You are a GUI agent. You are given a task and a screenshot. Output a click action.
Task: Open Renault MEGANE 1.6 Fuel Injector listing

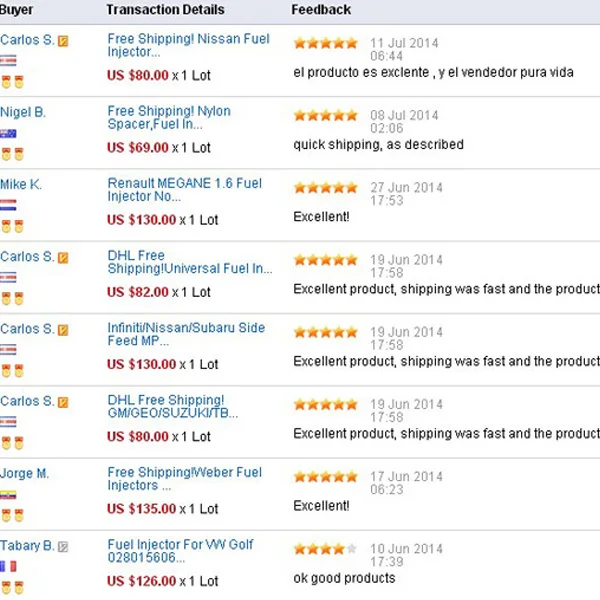click(184, 189)
